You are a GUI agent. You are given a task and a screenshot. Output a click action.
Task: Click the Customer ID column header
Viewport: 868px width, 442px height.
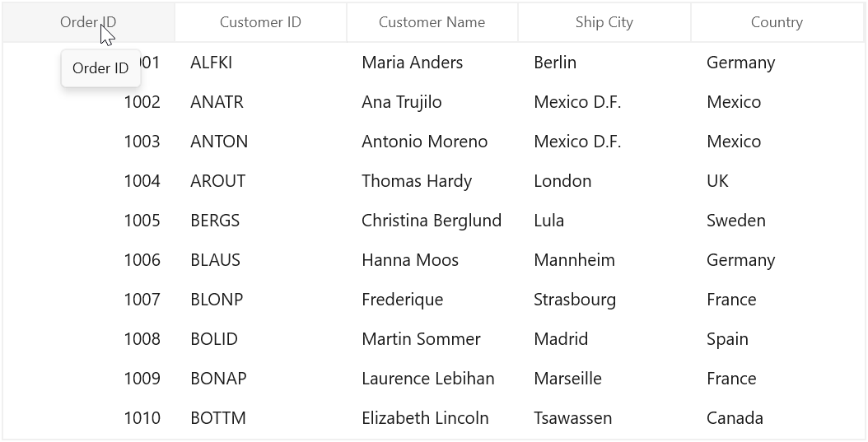point(260,22)
